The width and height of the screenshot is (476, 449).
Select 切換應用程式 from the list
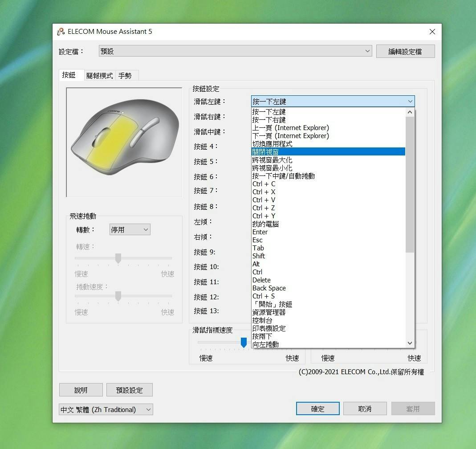[x=329, y=143]
